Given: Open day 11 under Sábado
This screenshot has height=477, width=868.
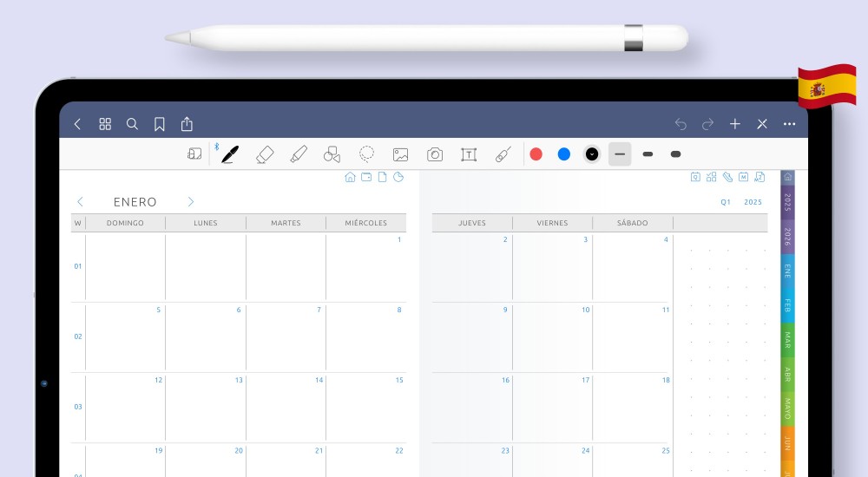Looking at the screenshot, I should point(666,310).
